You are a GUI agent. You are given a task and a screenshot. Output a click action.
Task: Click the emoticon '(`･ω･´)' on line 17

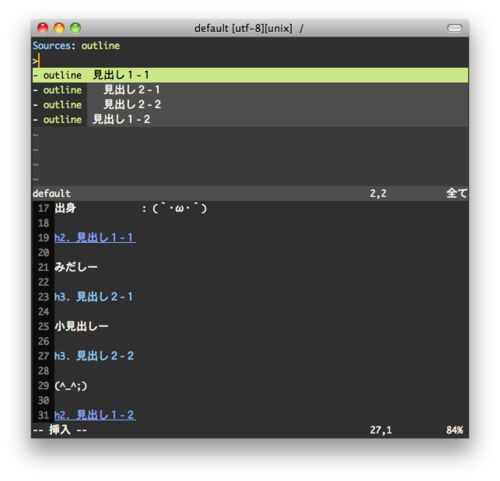[x=180, y=209]
